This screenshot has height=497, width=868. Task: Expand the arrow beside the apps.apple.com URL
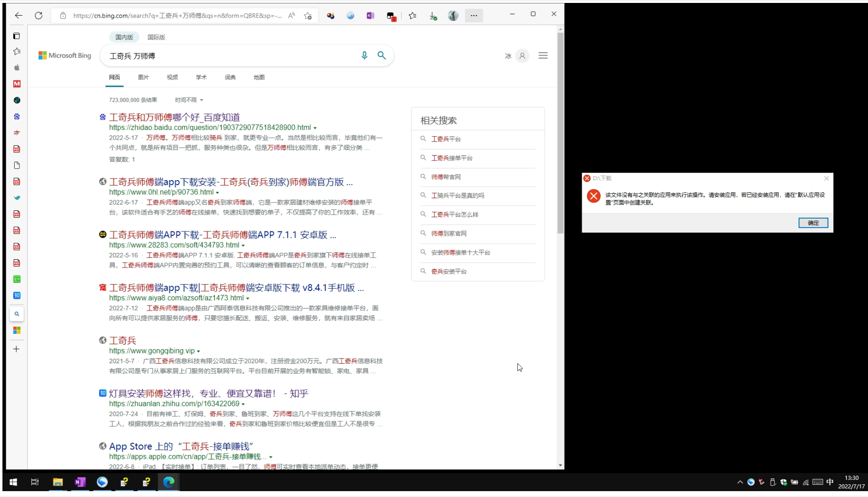pos(271,457)
